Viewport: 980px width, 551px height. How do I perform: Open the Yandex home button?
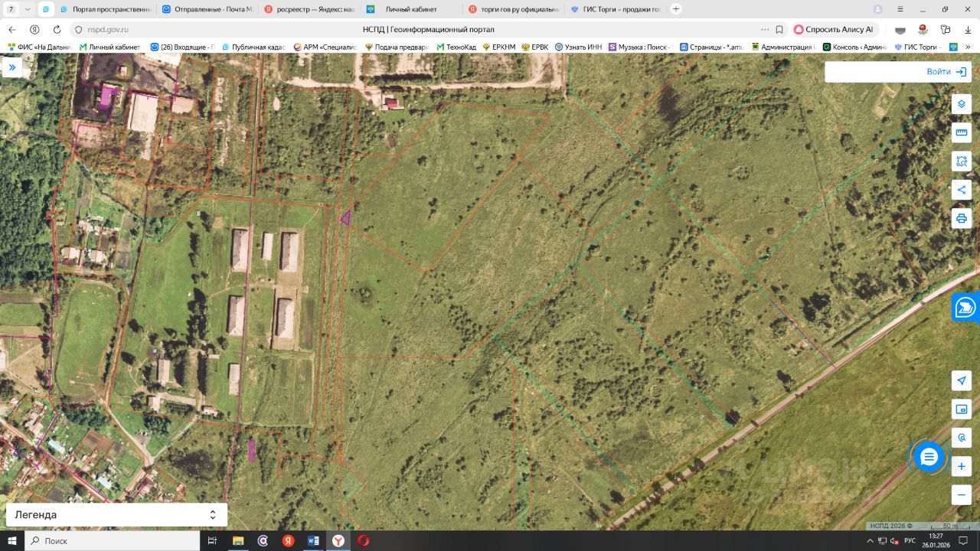pos(34,29)
